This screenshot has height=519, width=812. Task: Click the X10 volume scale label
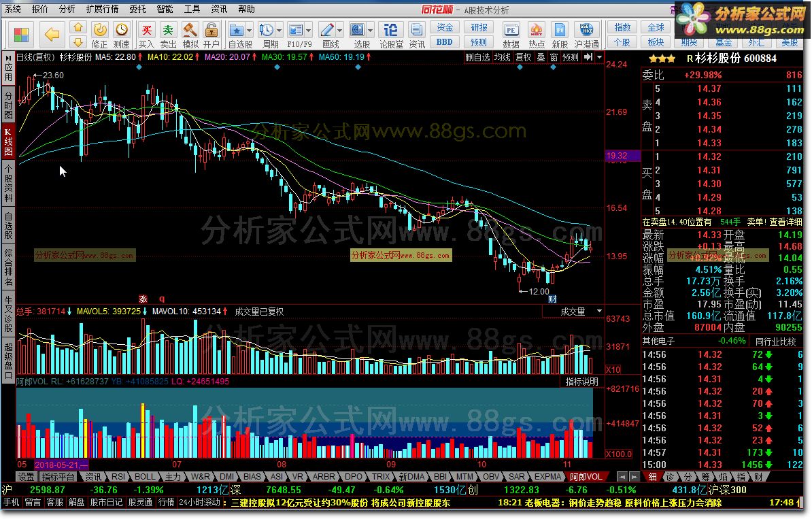click(x=613, y=369)
